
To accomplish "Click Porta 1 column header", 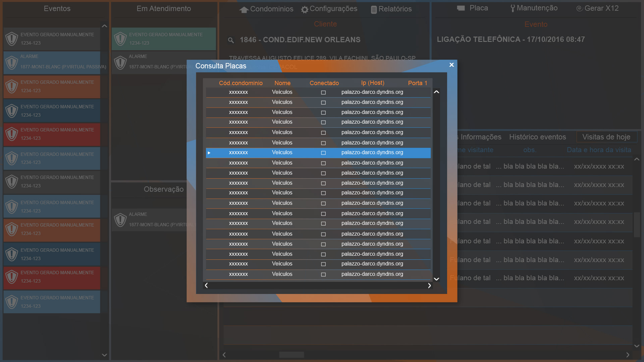I will point(418,83).
